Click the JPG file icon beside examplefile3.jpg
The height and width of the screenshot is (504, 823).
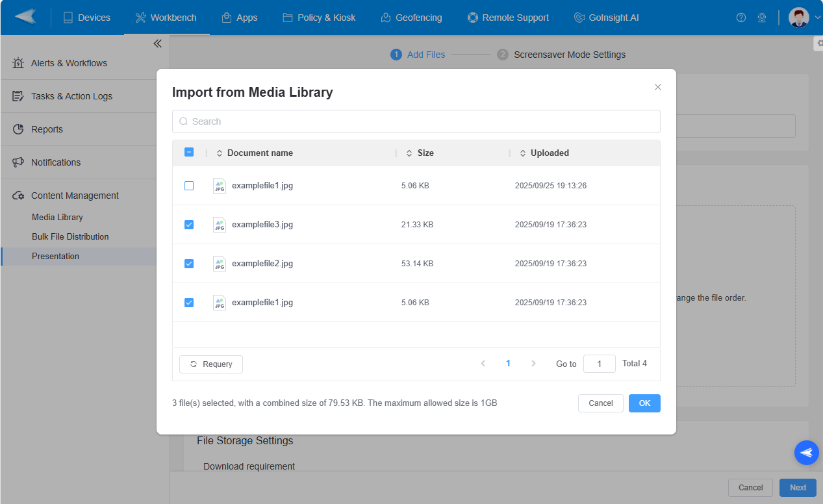pyautogui.click(x=220, y=224)
